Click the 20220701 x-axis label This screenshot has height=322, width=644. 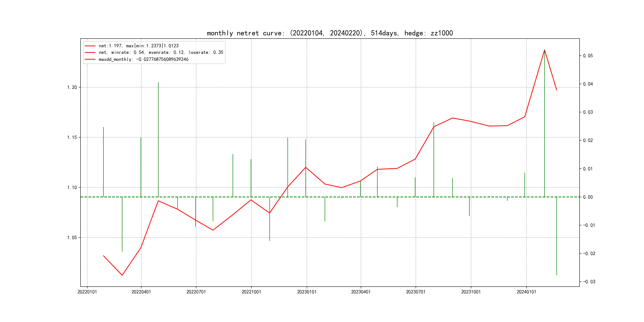click(196, 292)
